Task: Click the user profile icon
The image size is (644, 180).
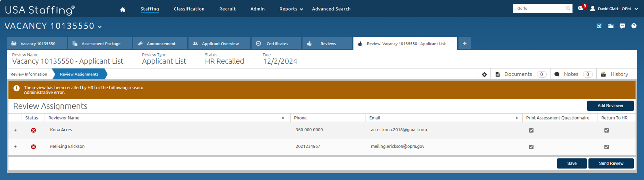Action: coord(593,8)
